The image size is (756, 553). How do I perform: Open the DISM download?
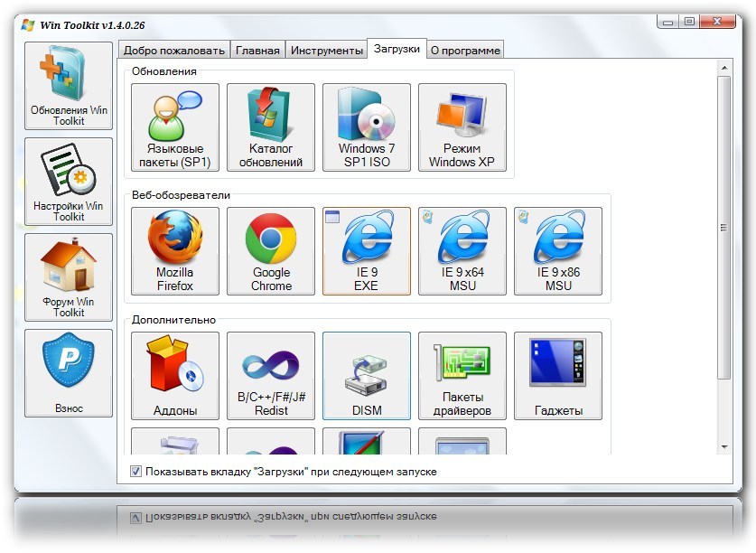point(367,376)
